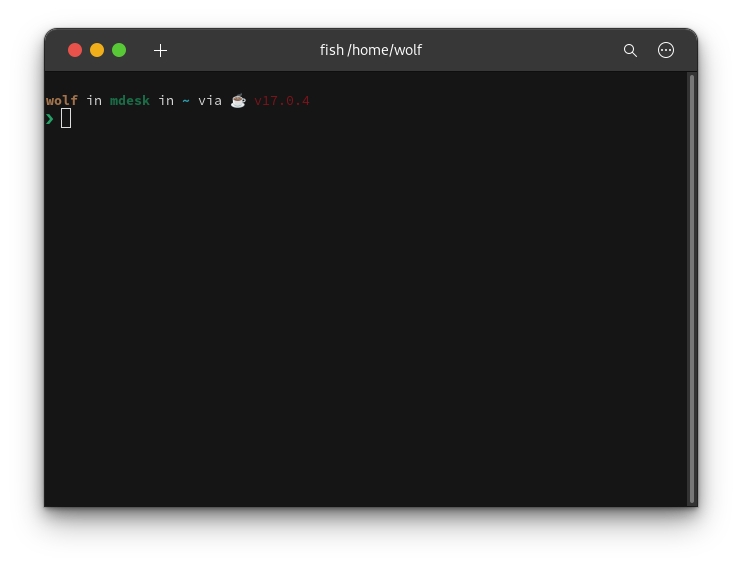Click the green prompt arrow symbol

pyautogui.click(x=50, y=119)
